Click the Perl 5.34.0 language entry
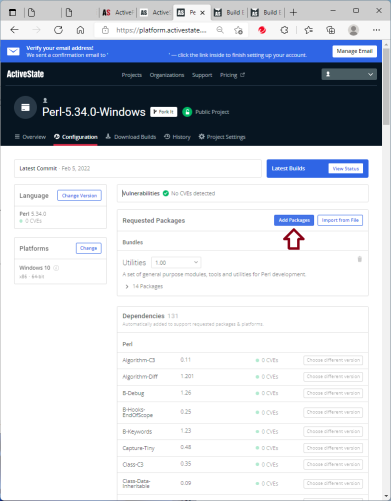Image resolution: width=391 pixels, height=501 pixels. [33, 214]
